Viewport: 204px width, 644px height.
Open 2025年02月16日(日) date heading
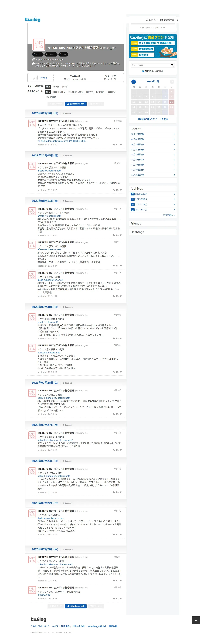pyautogui.click(x=45, y=113)
